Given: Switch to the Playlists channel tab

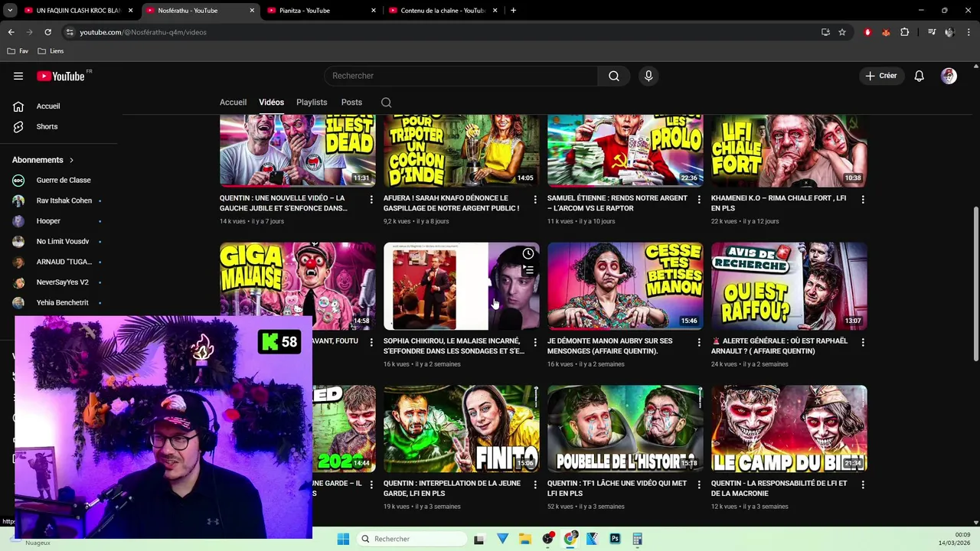Looking at the screenshot, I should point(312,103).
